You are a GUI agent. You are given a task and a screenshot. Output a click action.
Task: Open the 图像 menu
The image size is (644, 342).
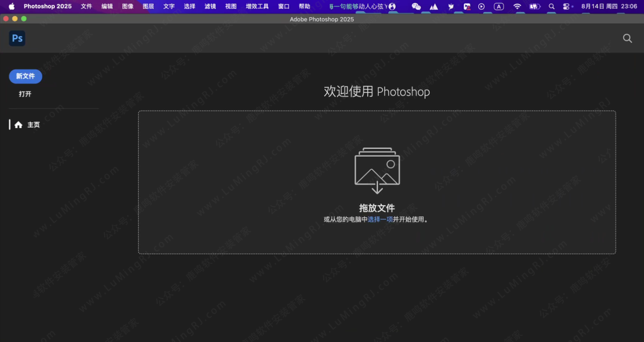click(128, 7)
